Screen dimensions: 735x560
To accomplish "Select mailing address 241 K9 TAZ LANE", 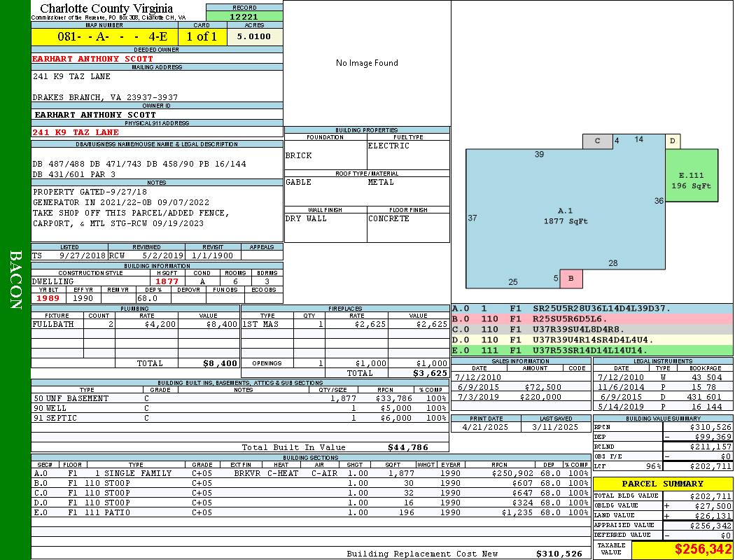I will (71, 76).
